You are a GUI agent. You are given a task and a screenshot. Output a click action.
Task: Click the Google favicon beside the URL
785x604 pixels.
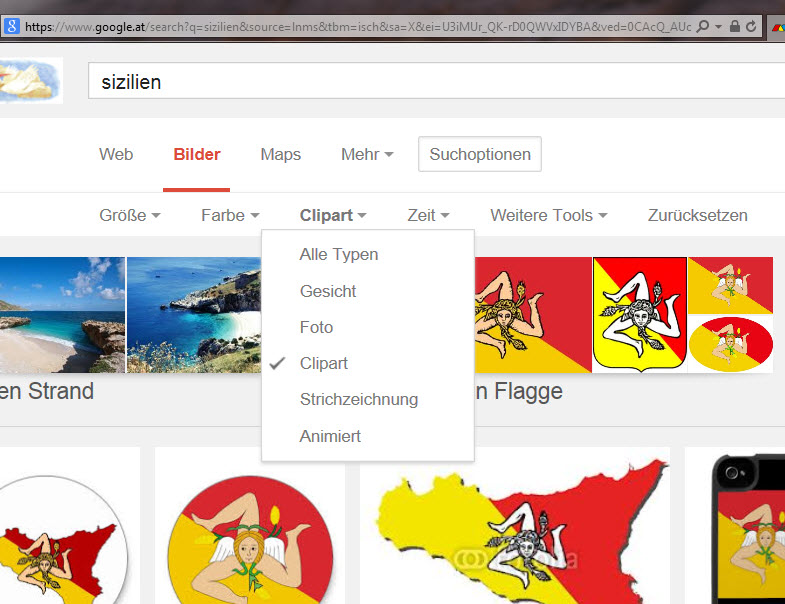tap(12, 26)
